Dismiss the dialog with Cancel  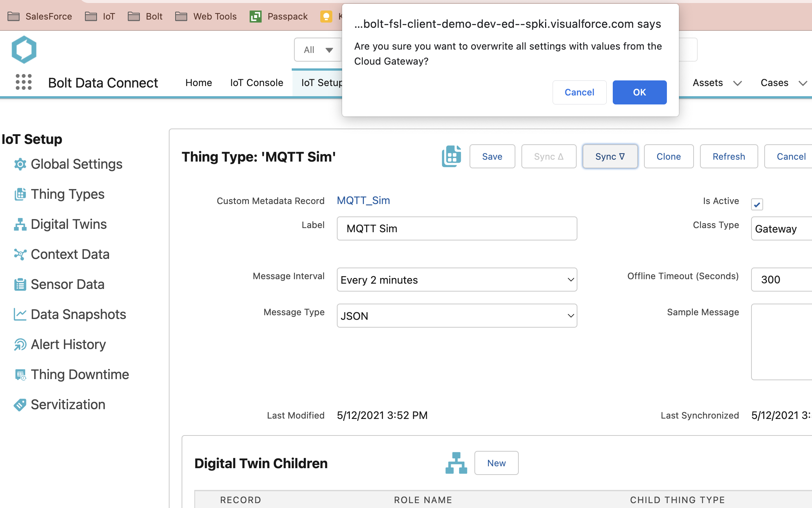click(579, 92)
